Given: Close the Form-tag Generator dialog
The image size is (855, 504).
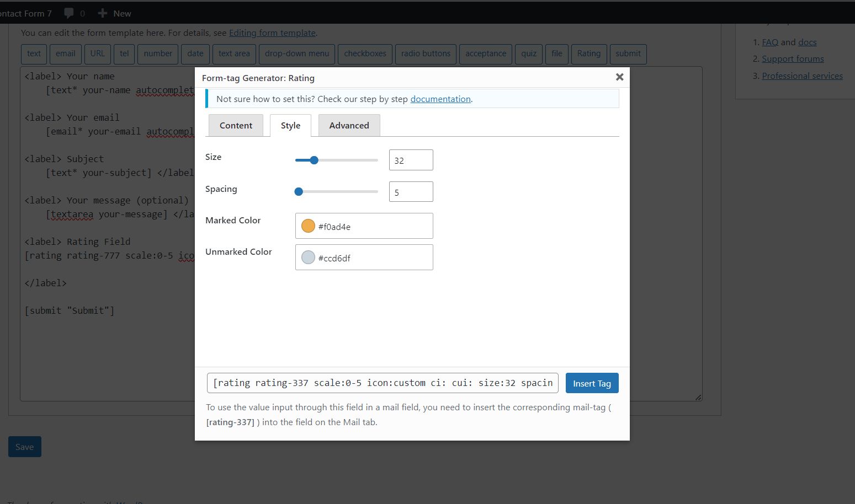Looking at the screenshot, I should click(x=619, y=77).
